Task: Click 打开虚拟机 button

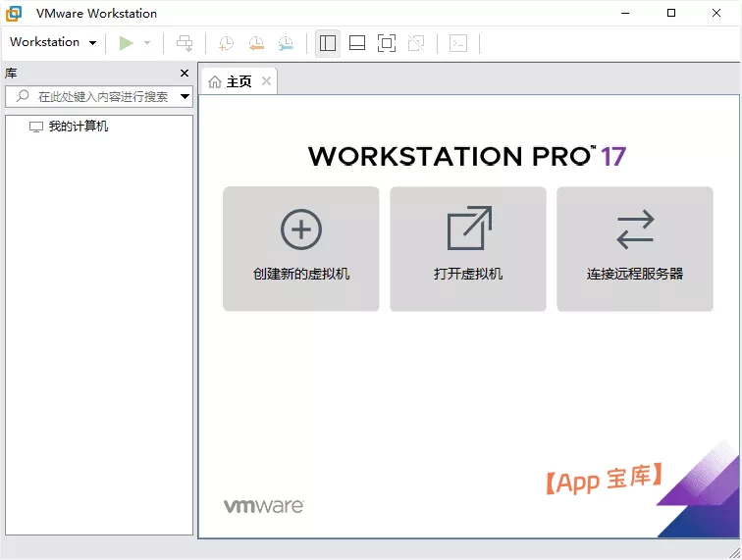Action: pyautogui.click(x=468, y=249)
